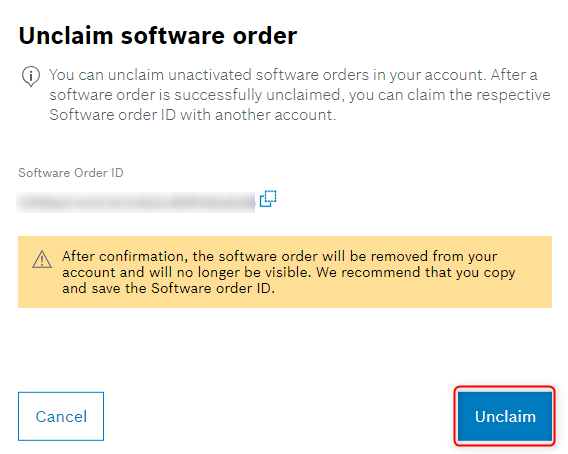
Task: Click the line 'Software order ID with another account.'
Action: 193,115
